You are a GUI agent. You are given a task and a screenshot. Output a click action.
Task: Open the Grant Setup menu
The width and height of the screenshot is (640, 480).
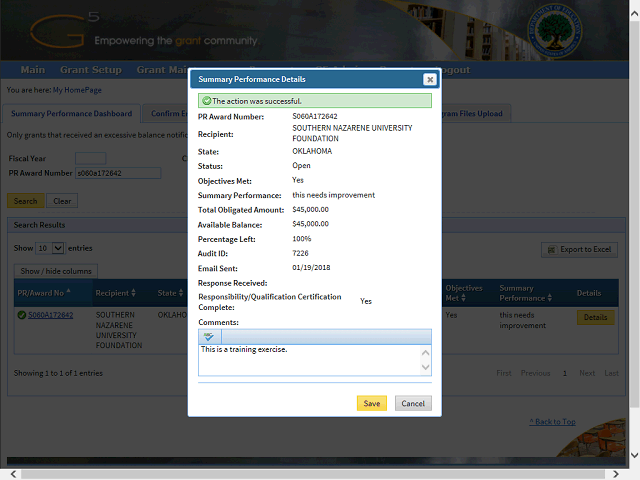tap(91, 70)
